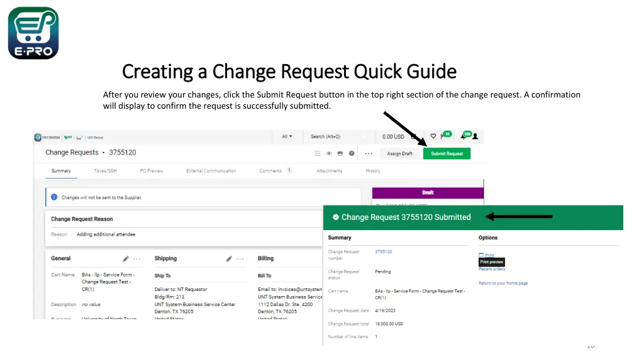
Task: Click the Change Request 3755120 Submitted banner text
Action: (x=406, y=217)
